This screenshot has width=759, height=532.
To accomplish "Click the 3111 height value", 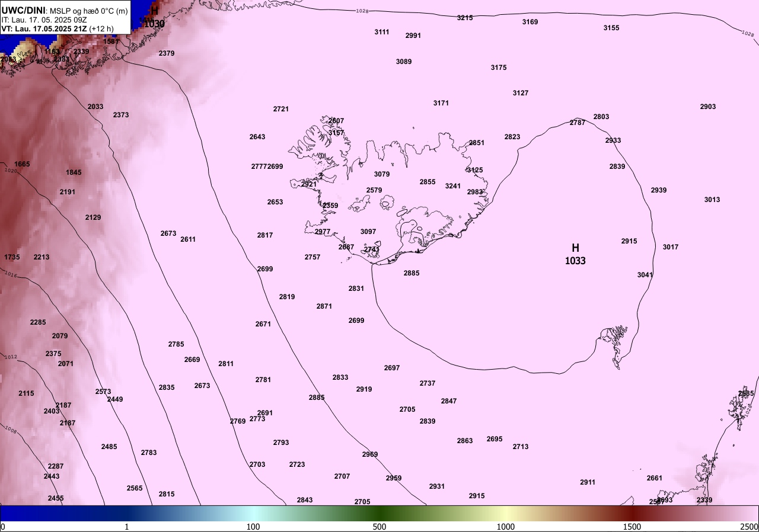I will click(382, 32).
